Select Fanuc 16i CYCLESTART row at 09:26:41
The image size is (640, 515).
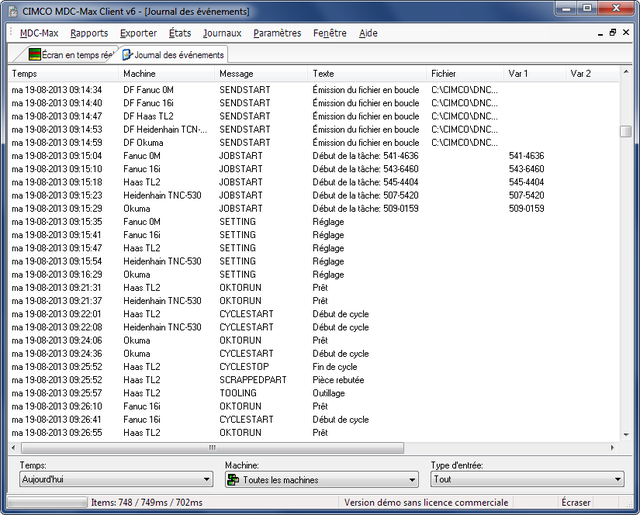coord(313,420)
